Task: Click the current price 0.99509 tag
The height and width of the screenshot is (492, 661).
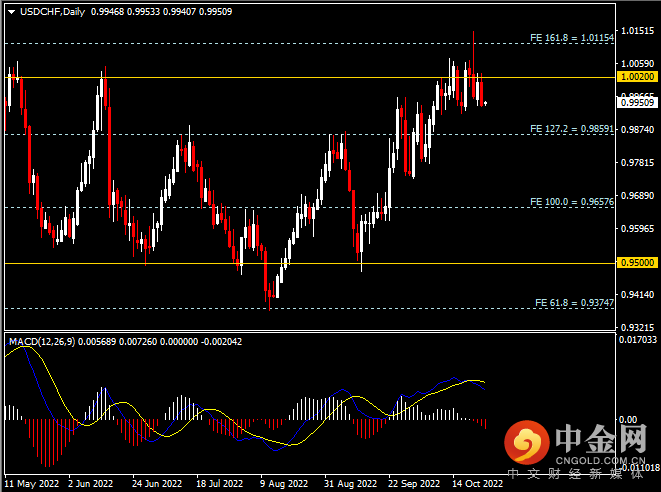Action: click(x=638, y=102)
